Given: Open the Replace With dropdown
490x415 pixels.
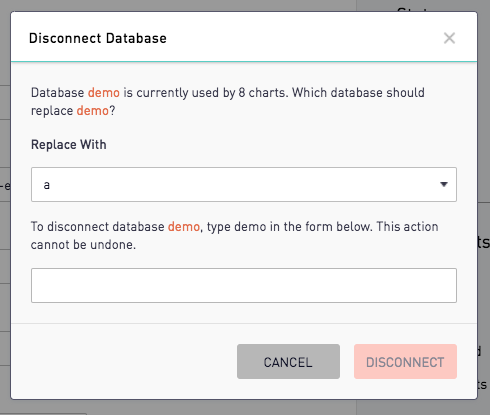Looking at the screenshot, I should point(244,185).
